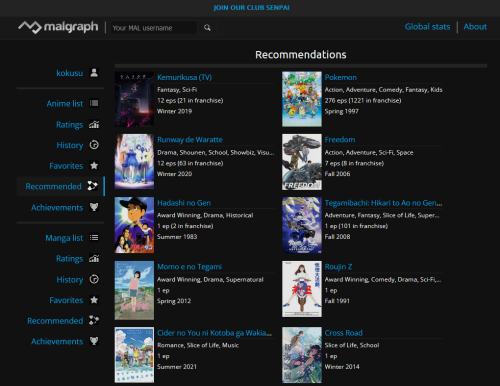Image resolution: width=500 pixels, height=386 pixels.
Task: Open the kokusu profile link
Action: click(x=70, y=73)
